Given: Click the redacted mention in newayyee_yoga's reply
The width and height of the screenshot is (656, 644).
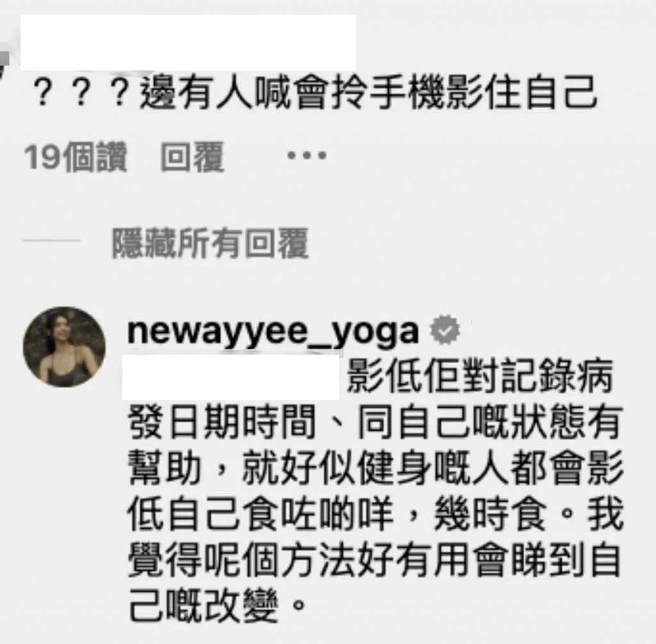Looking at the screenshot, I should pos(231,377).
